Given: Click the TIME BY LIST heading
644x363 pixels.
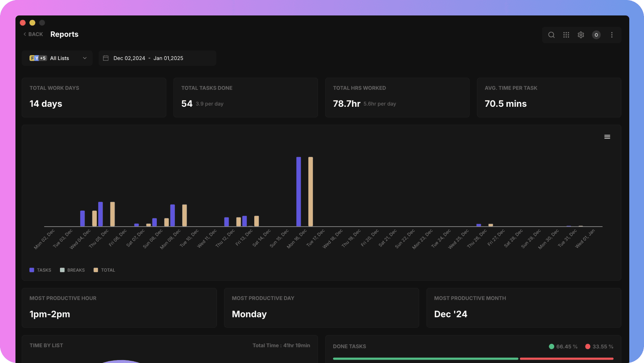Looking at the screenshot, I should (x=46, y=345).
